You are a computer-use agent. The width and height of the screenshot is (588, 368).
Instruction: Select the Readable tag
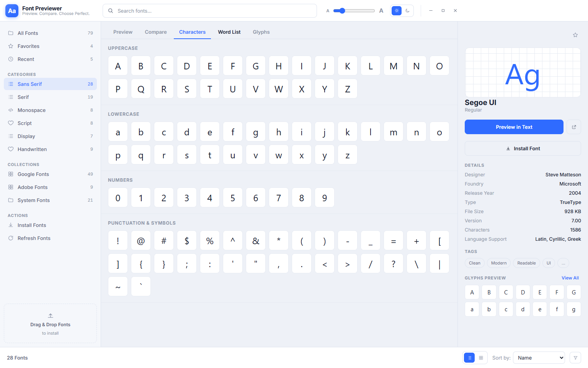click(x=526, y=263)
